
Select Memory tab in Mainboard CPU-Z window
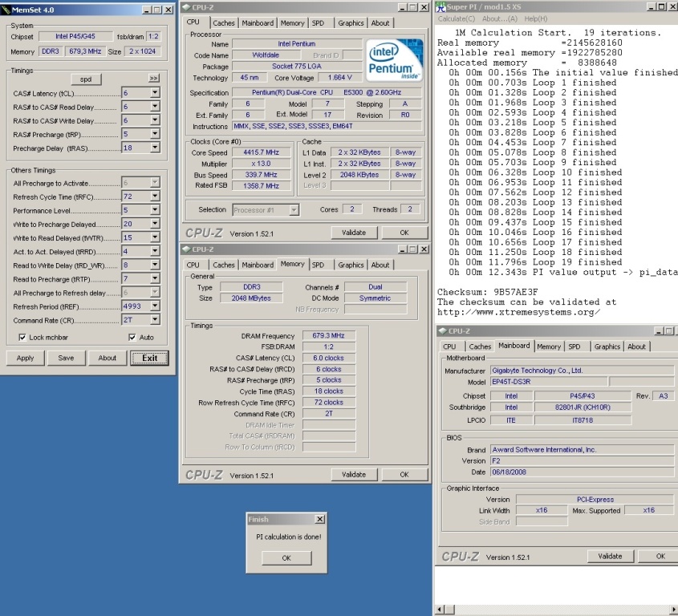549,346
